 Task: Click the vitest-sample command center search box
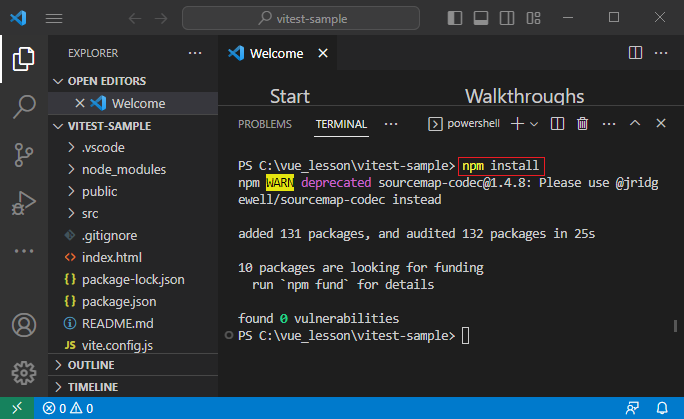[301, 18]
